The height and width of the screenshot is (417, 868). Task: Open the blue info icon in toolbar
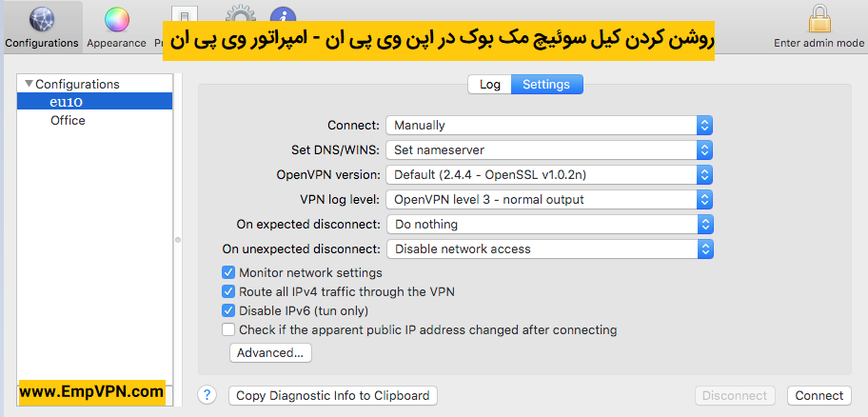pyautogui.click(x=283, y=14)
